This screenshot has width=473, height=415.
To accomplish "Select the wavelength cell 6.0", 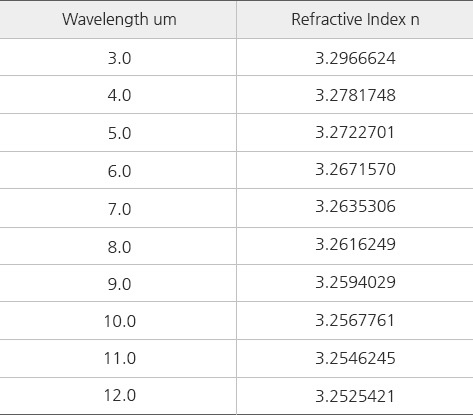I will click(x=119, y=171).
